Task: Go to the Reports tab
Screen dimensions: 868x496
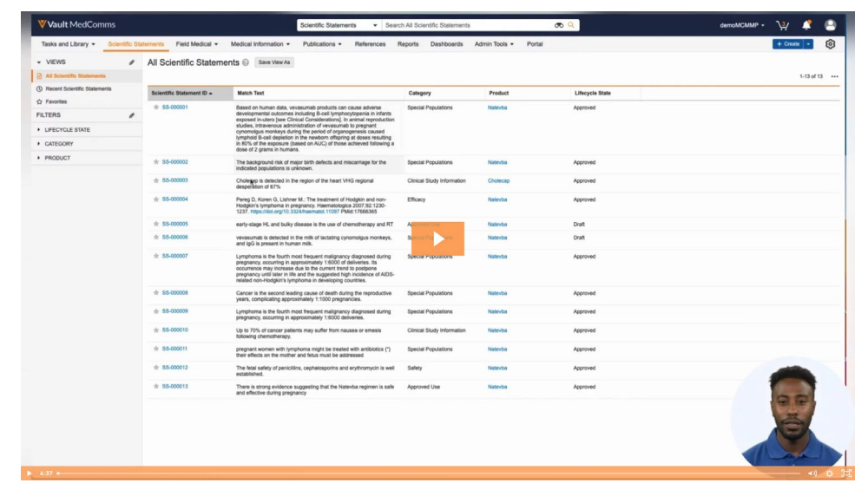Action: pyautogui.click(x=408, y=44)
